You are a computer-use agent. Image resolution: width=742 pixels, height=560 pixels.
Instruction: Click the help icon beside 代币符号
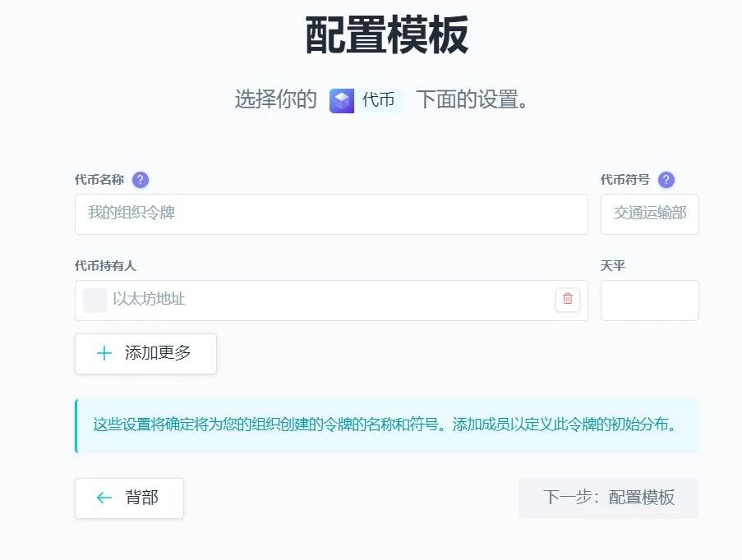click(x=666, y=180)
